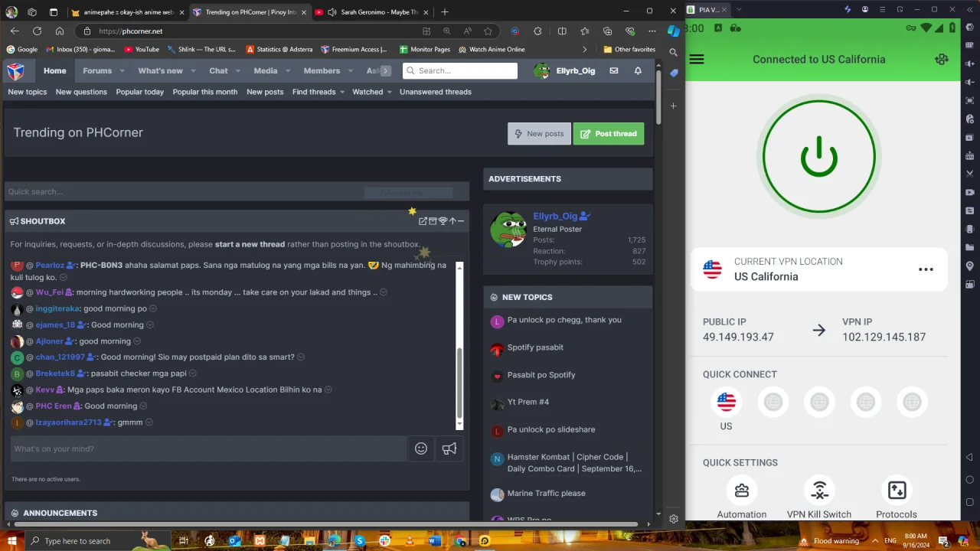The width and height of the screenshot is (980, 551).
Task: Toggle the VPN power button
Action: 818,157
